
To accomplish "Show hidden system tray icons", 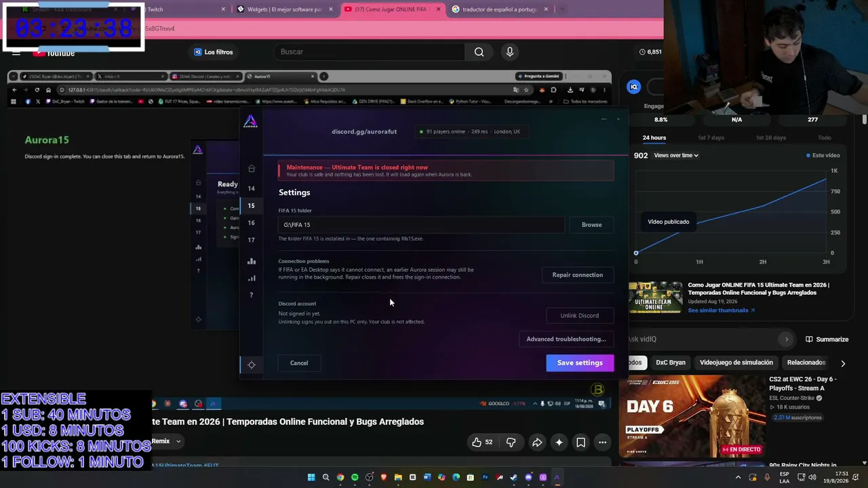I will click(x=738, y=477).
